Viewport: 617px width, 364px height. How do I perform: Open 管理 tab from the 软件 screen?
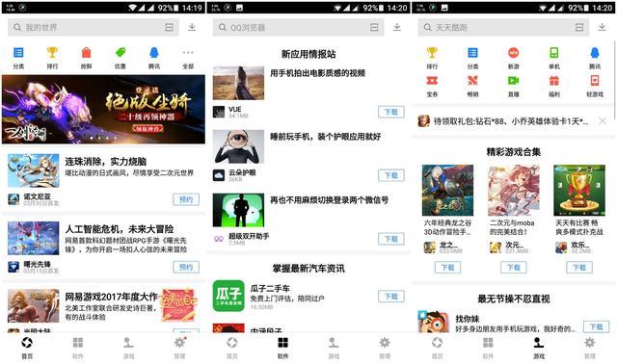click(x=385, y=348)
